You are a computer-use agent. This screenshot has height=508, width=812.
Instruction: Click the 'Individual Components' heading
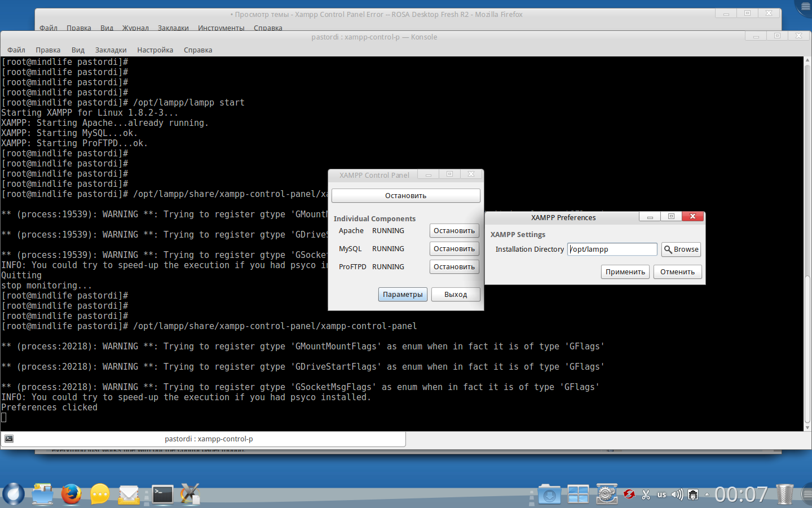(374, 218)
